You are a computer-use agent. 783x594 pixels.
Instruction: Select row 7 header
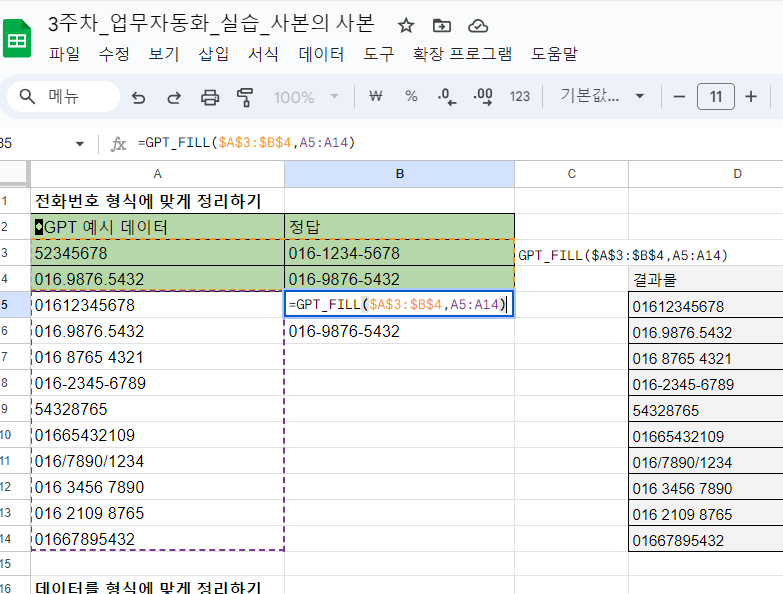coord(15,357)
